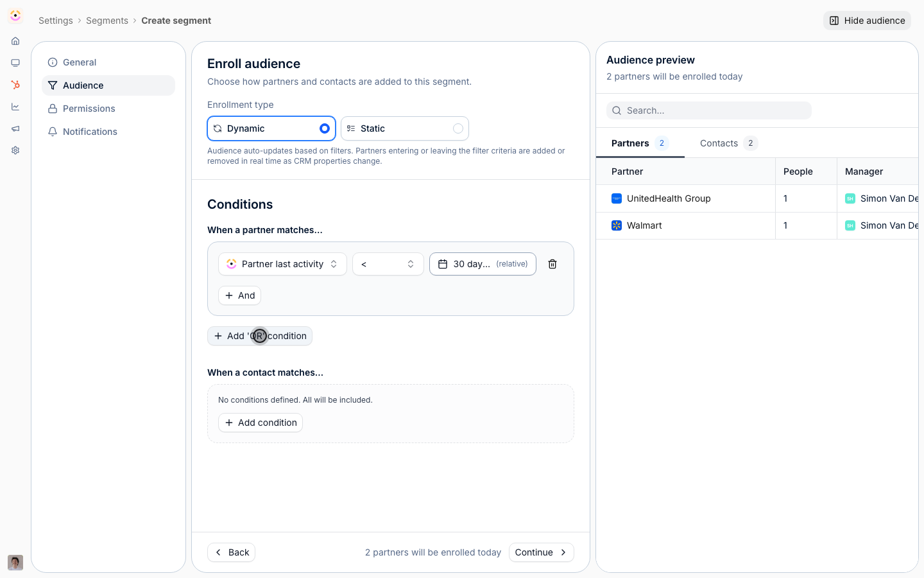Switch to the Contacts tab

click(729, 143)
